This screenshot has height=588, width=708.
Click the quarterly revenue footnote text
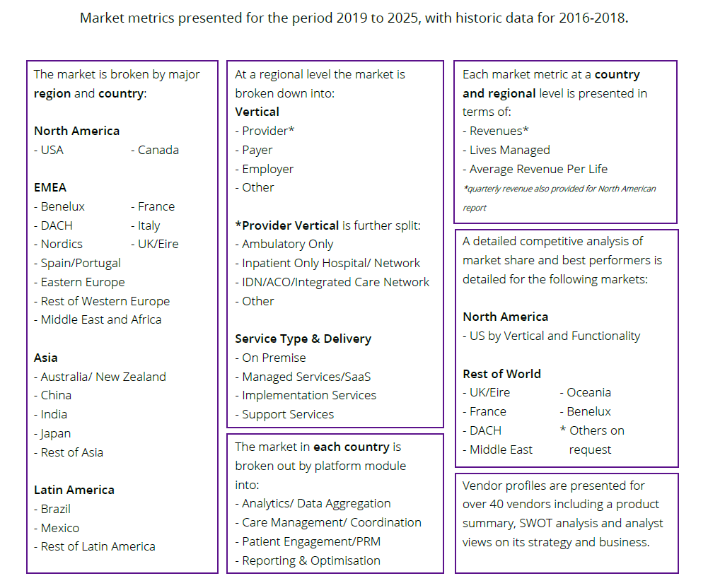point(559,198)
